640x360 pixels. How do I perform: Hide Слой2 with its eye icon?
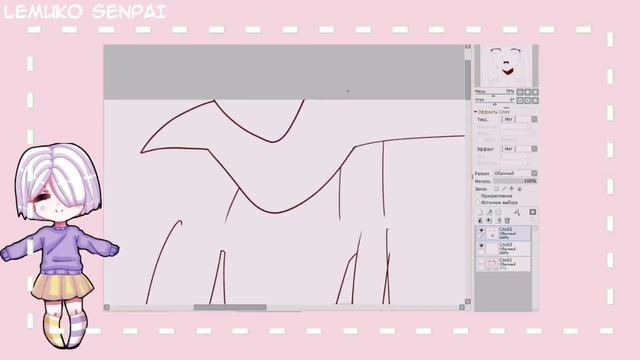[482, 230]
